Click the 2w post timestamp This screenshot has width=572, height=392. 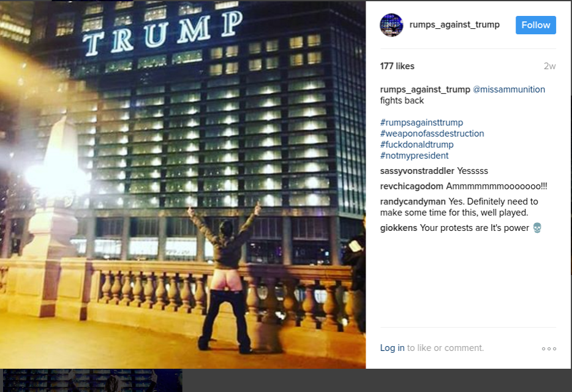coord(549,66)
